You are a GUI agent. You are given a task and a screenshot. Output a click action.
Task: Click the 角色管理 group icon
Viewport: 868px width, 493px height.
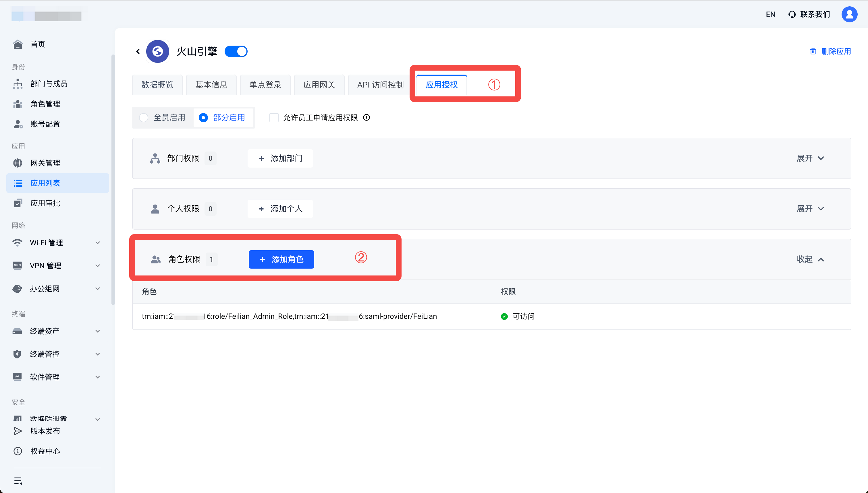(x=18, y=104)
